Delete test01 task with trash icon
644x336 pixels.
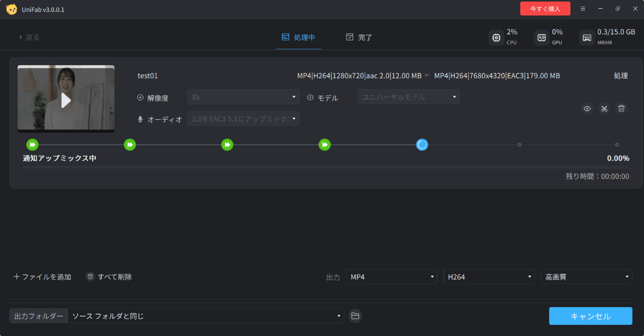click(621, 108)
